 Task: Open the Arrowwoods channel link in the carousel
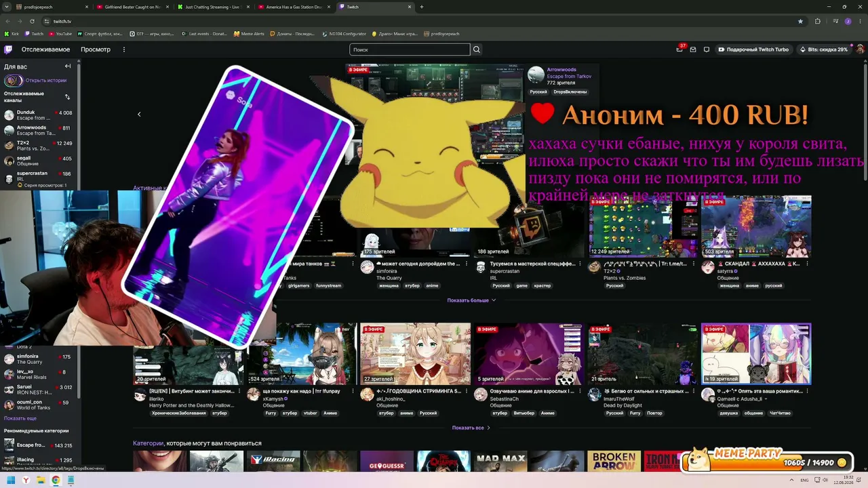point(561,69)
